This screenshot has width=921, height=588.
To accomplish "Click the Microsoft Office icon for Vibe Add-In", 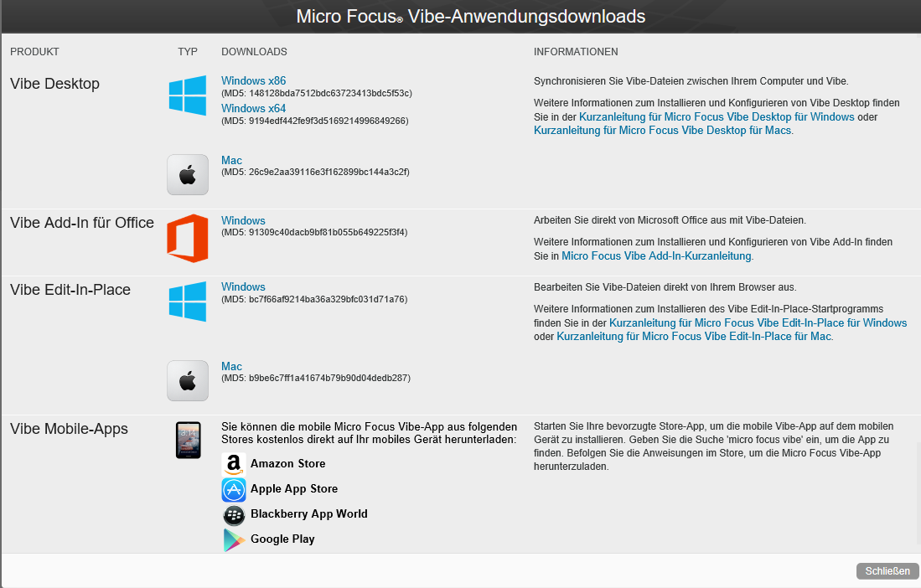I will [187, 238].
